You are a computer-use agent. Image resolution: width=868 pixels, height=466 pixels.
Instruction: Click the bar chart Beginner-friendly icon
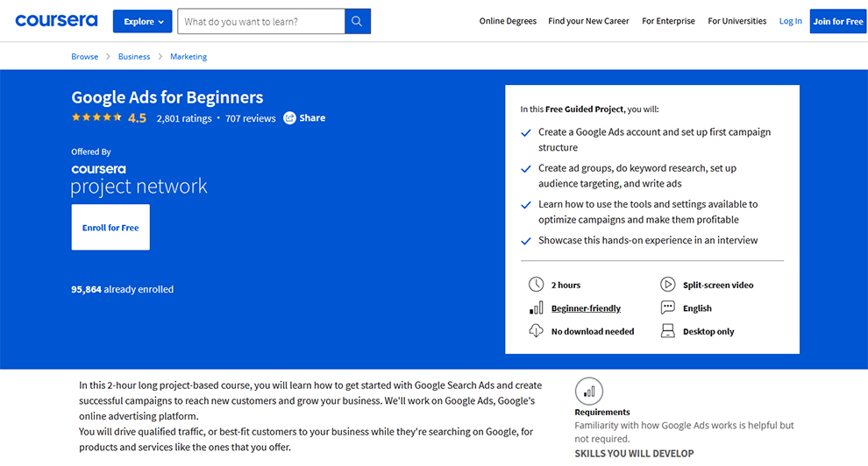[536, 308]
